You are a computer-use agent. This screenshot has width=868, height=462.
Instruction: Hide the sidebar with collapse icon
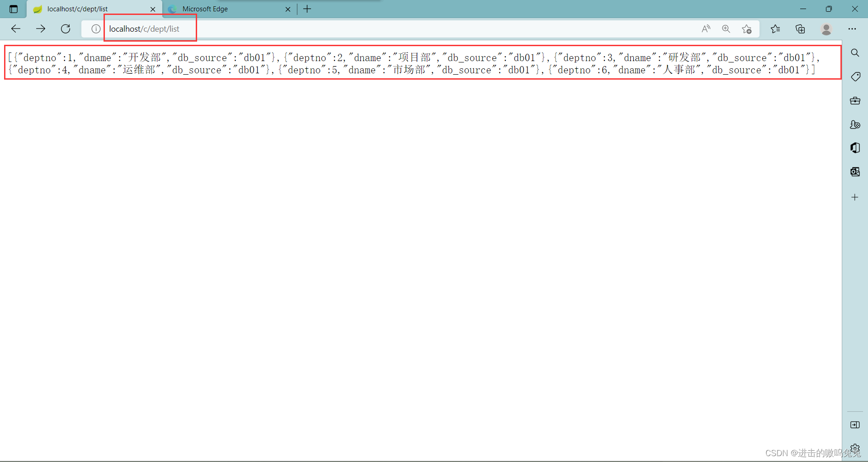pos(855,425)
